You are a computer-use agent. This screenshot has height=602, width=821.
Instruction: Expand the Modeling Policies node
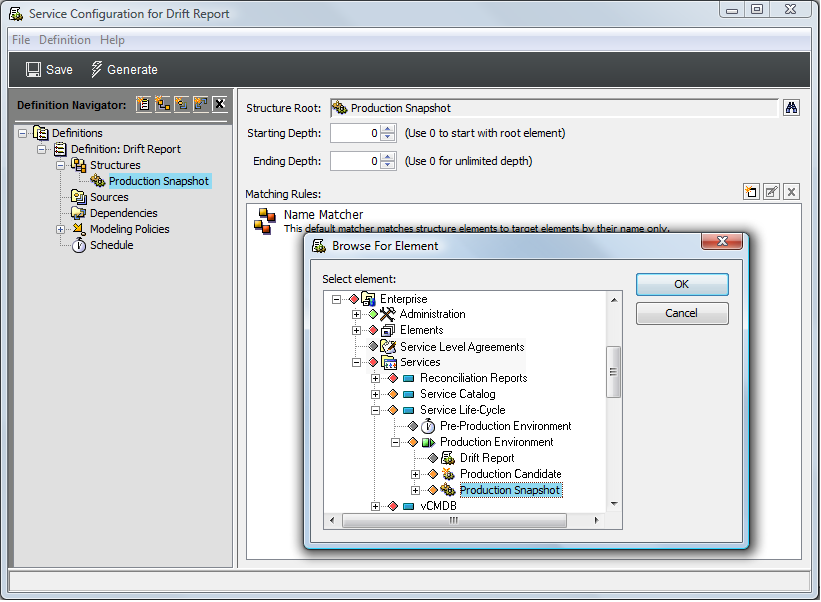(61, 229)
